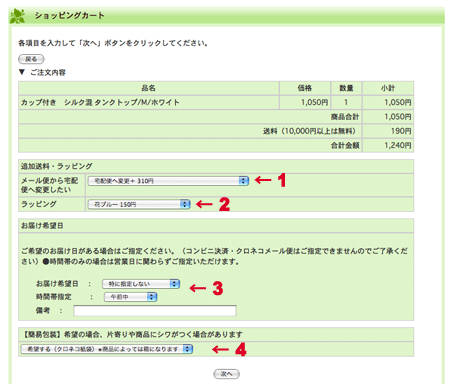The height and width of the screenshot is (384, 450).
Task: Click the 小計 column header
Action: (388, 88)
